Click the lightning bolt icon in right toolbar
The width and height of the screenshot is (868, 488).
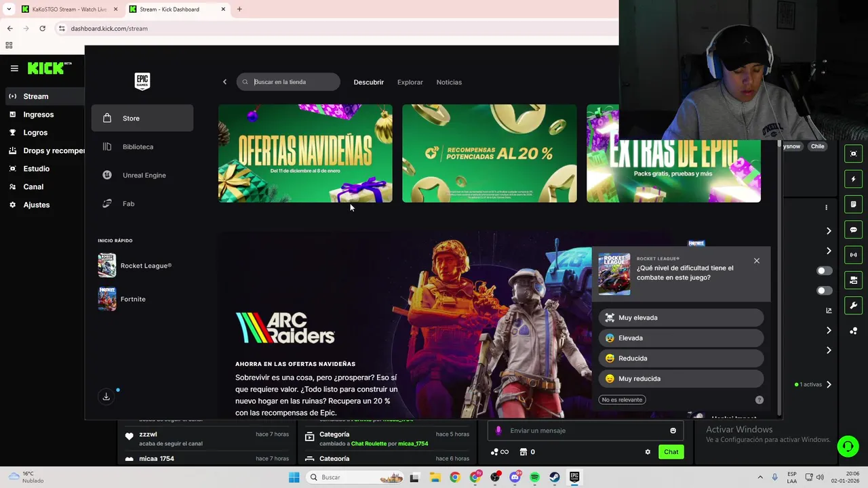click(853, 179)
